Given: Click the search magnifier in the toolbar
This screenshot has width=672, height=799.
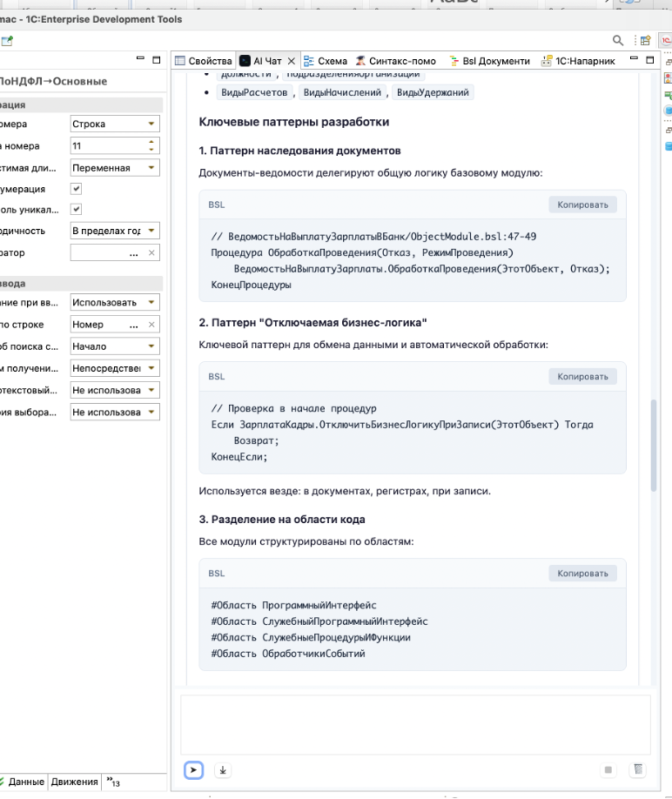Looking at the screenshot, I should click(618, 40).
